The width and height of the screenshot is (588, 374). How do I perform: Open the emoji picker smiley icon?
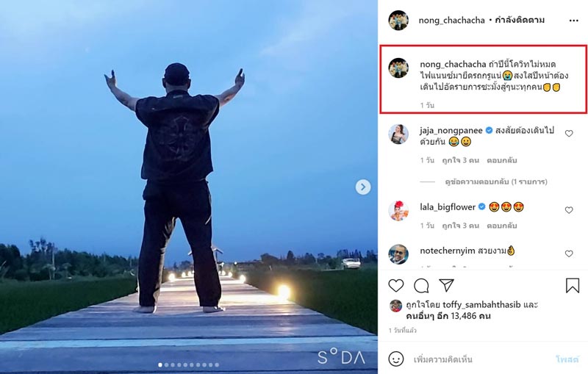tap(396, 359)
